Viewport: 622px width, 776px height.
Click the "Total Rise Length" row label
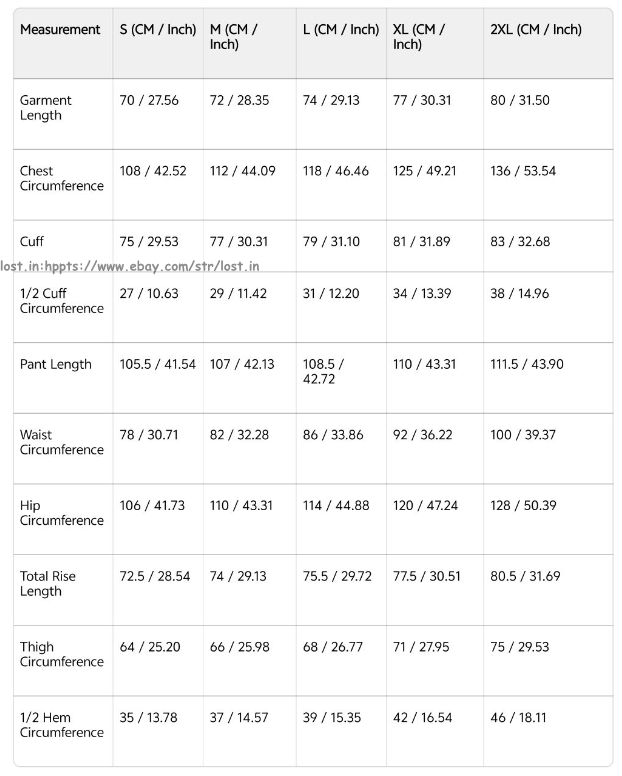(48, 584)
